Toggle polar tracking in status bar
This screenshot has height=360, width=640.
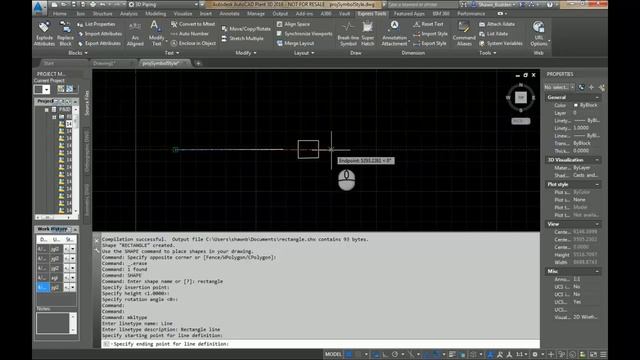coord(395,354)
